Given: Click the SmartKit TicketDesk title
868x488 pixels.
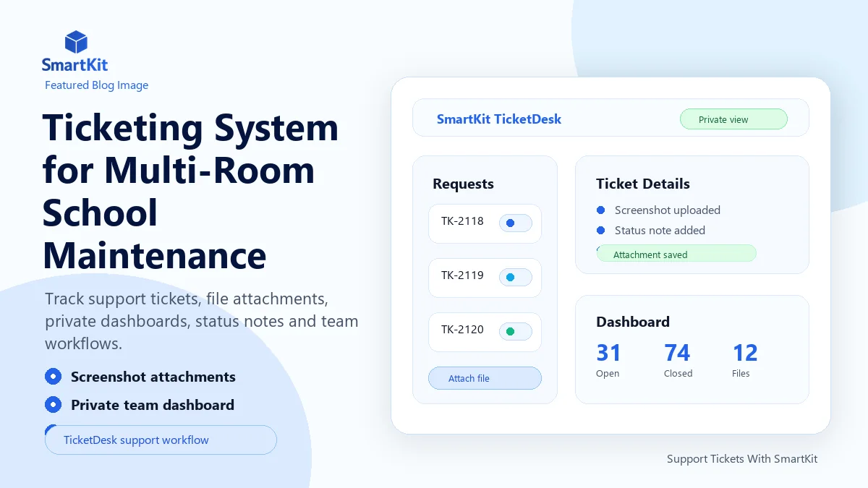Looking at the screenshot, I should (x=499, y=119).
